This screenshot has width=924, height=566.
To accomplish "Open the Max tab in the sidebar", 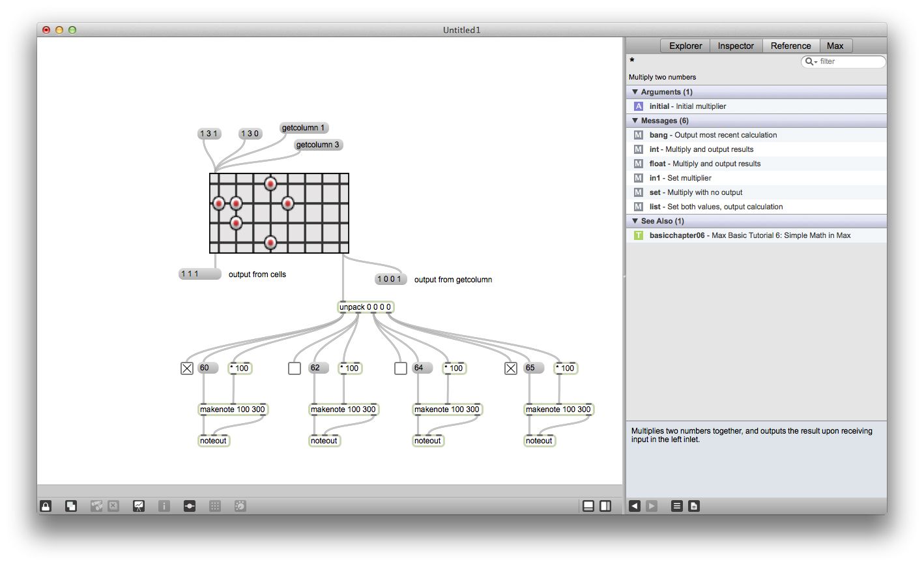I will [836, 46].
